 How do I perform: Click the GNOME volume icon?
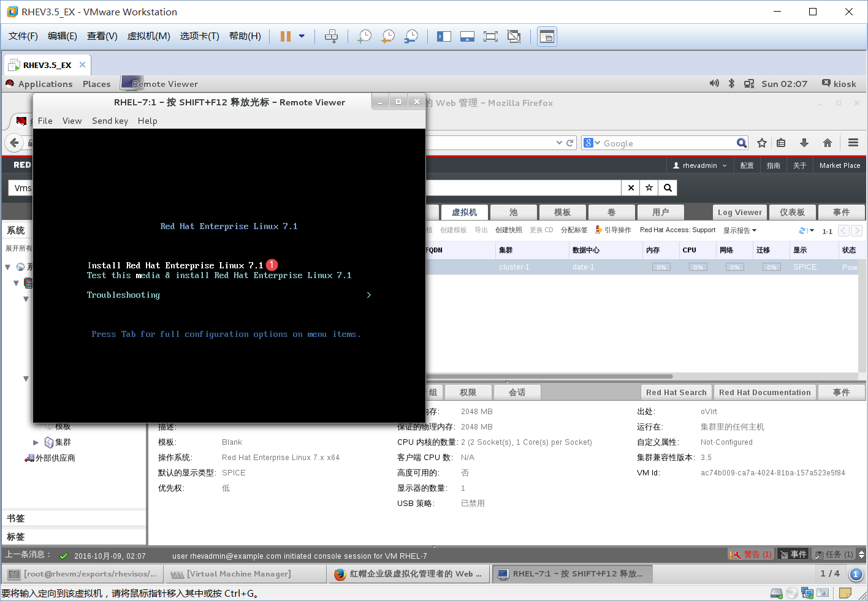(714, 83)
